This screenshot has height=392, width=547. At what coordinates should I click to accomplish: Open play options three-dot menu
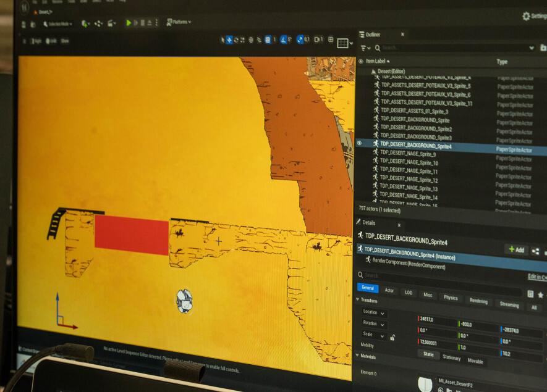[156, 22]
